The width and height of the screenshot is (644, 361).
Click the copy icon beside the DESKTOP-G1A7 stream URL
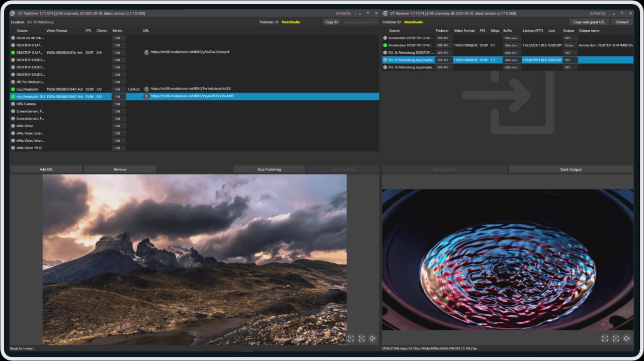click(146, 52)
